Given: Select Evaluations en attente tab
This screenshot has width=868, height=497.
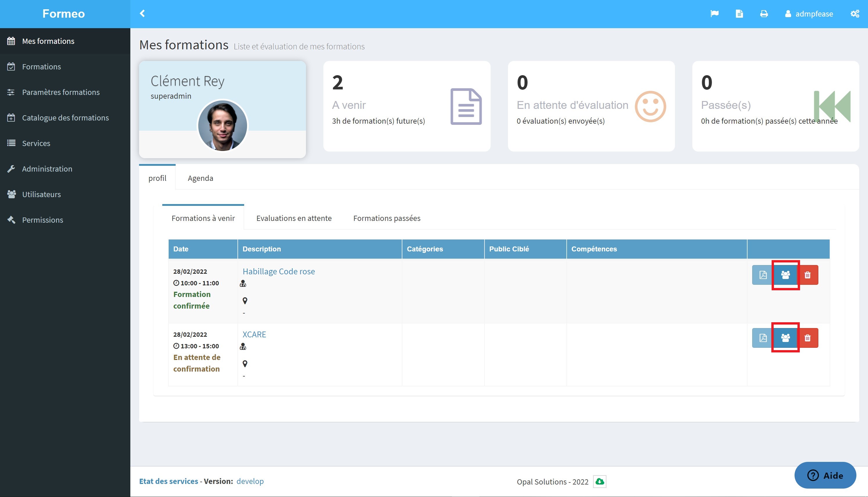Looking at the screenshot, I should [x=294, y=218].
